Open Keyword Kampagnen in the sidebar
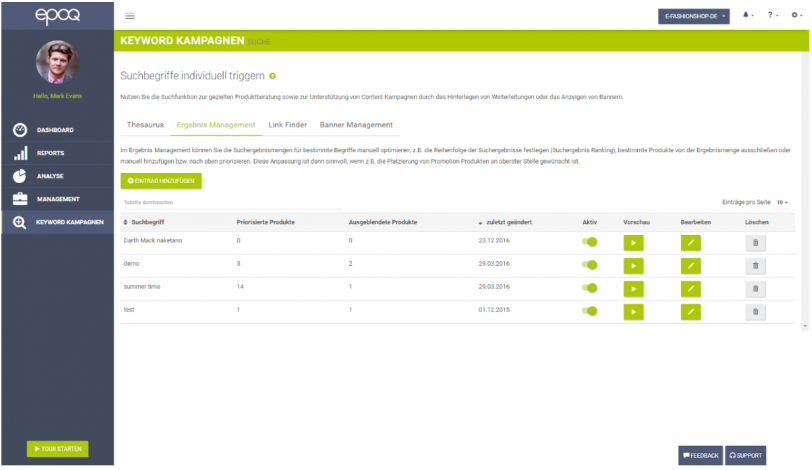This screenshot has width=812, height=470. pos(57,222)
